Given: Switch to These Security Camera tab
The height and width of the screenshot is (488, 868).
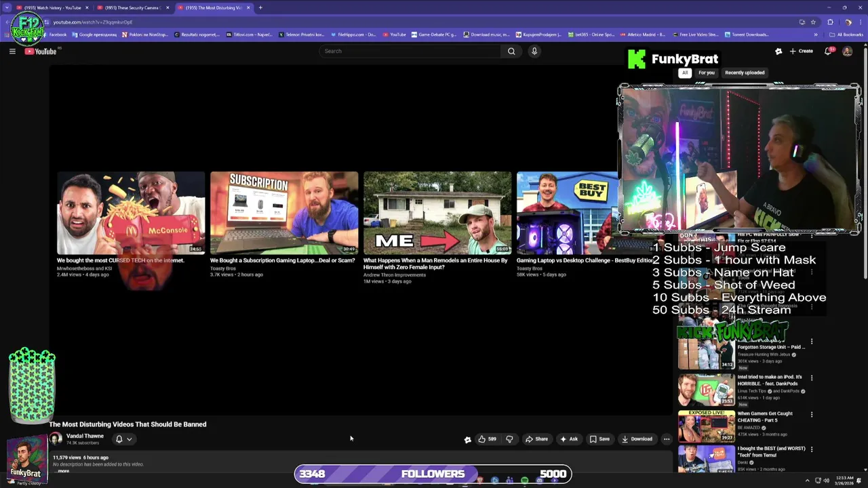Looking at the screenshot, I should click(x=133, y=7).
